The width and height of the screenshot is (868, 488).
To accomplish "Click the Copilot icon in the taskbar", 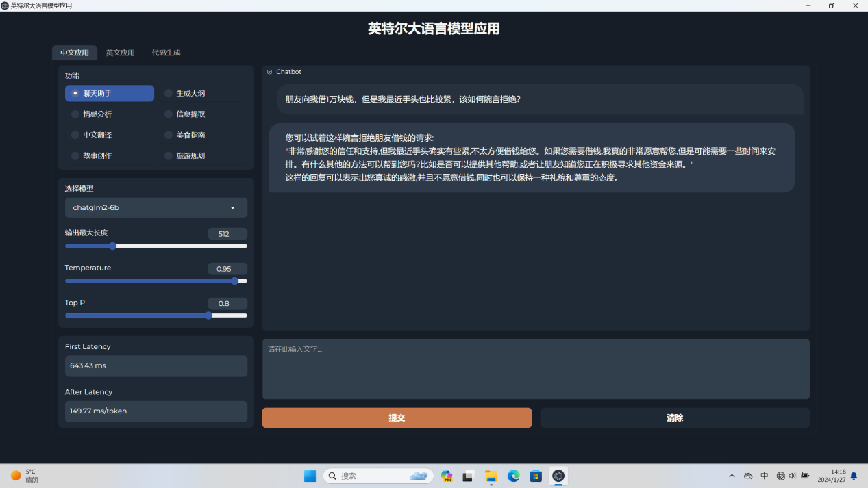I will click(x=447, y=476).
